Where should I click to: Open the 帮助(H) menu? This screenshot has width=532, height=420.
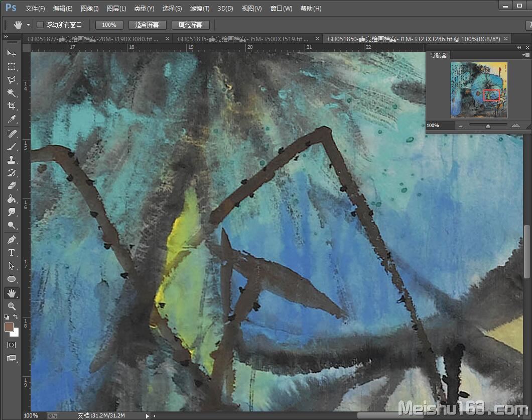pos(311,9)
